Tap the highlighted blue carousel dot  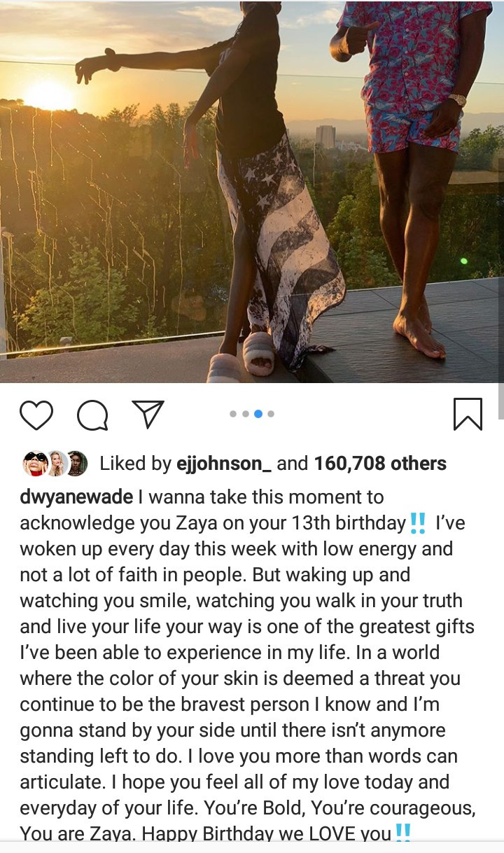[258, 414]
